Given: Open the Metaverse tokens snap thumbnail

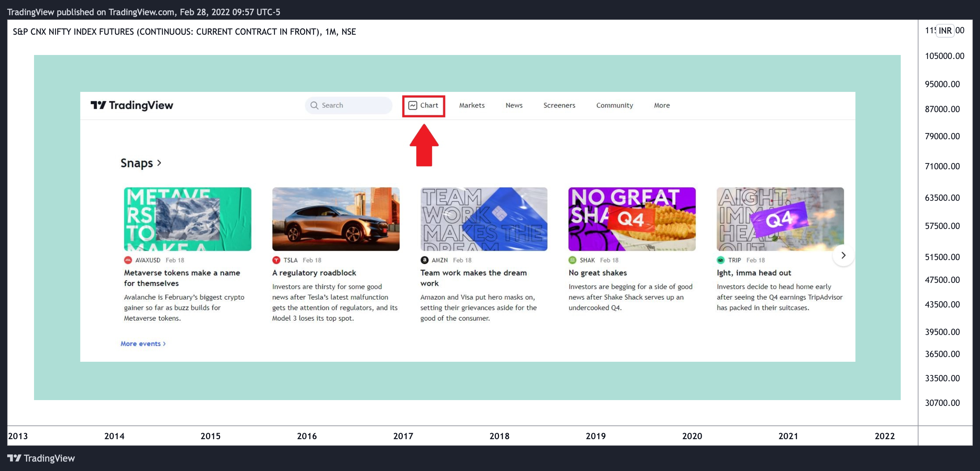Looking at the screenshot, I should click(x=187, y=219).
